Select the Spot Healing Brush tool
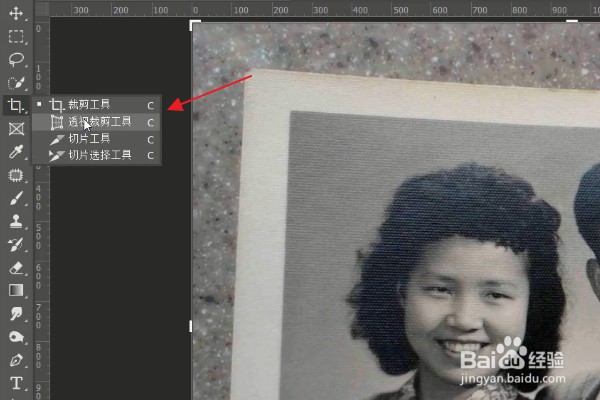600x400 pixels. 16,175
